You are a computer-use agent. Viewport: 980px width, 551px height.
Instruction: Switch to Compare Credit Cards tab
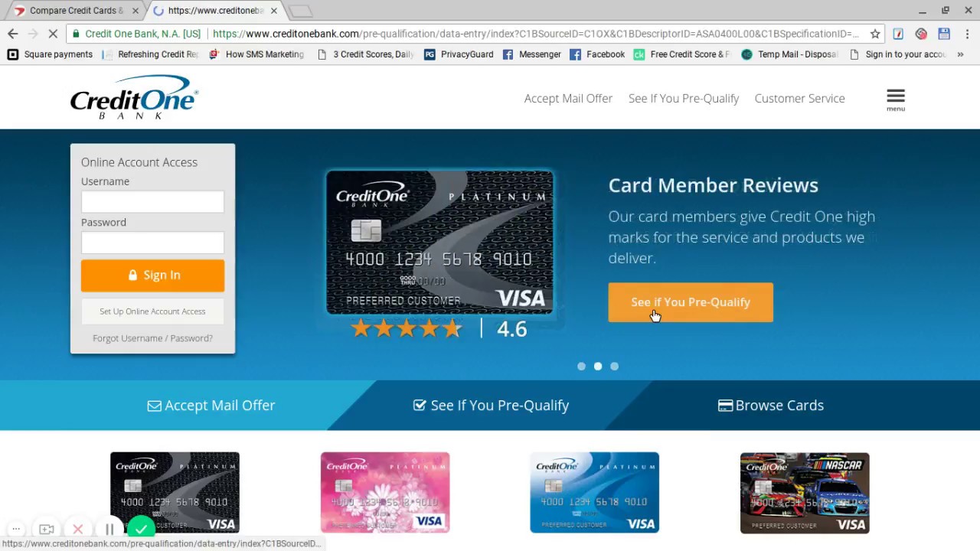tap(75, 11)
